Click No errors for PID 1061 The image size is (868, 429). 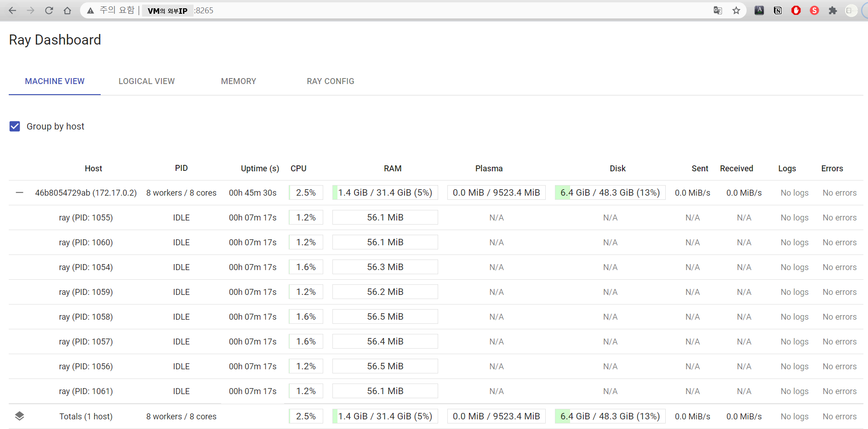point(839,391)
